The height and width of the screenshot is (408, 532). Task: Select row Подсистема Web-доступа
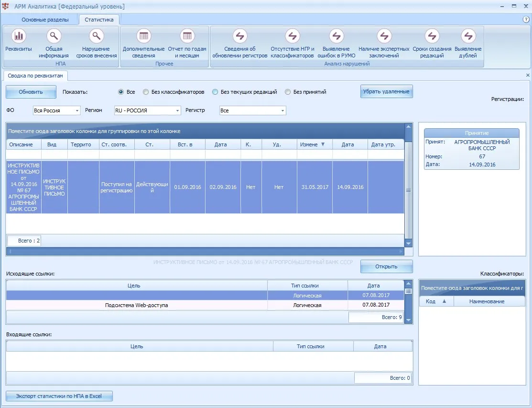tap(205, 305)
